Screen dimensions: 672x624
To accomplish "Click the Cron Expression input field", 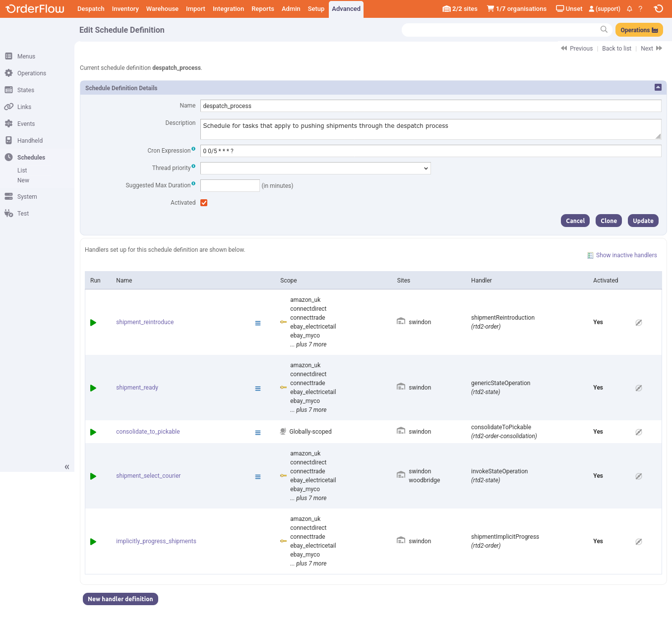I will tap(430, 151).
